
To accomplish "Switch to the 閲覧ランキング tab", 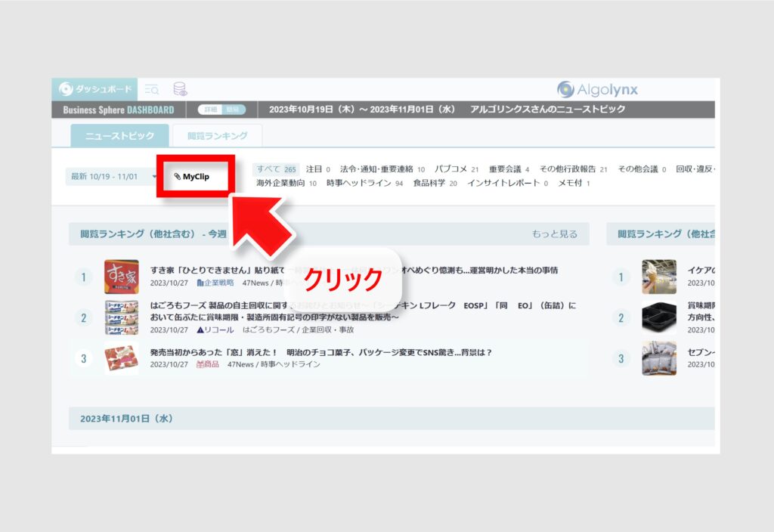I will pos(217,136).
